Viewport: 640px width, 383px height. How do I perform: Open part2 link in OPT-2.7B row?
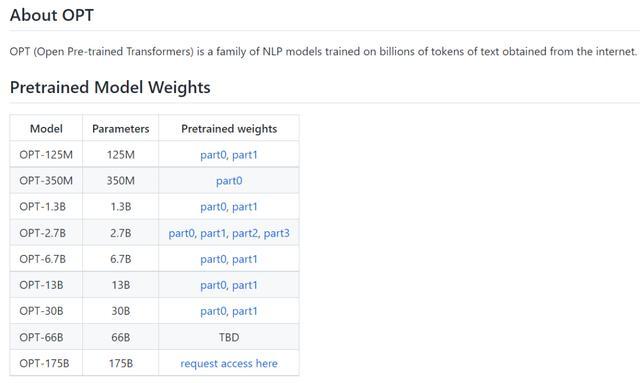tap(244, 233)
